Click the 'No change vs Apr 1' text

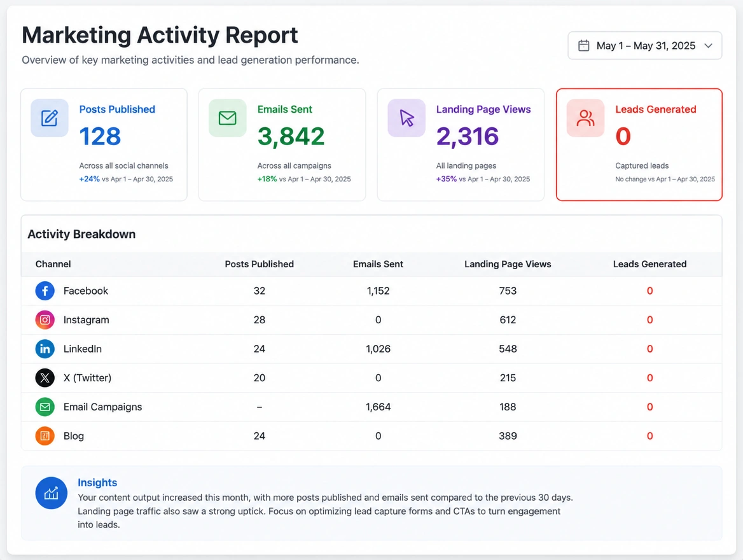click(644, 179)
